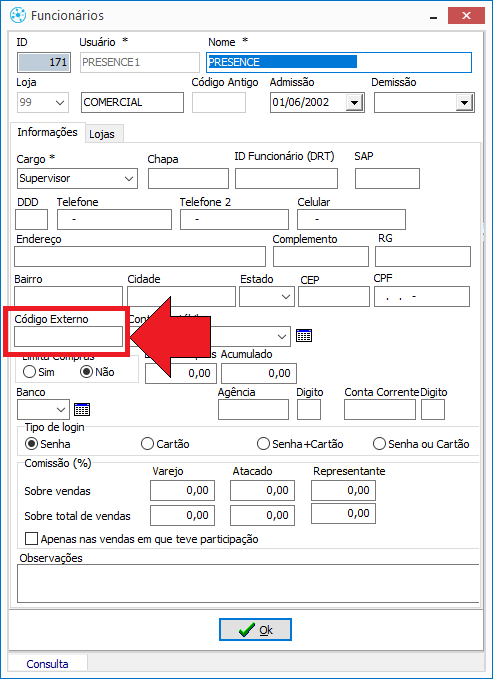Open the Estado dropdown

tap(285, 297)
